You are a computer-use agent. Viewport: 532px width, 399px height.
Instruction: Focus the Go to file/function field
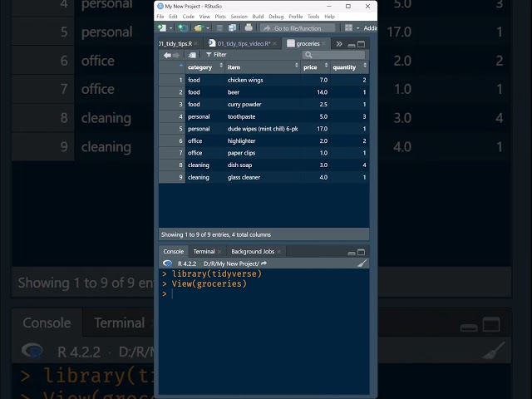coord(298,28)
